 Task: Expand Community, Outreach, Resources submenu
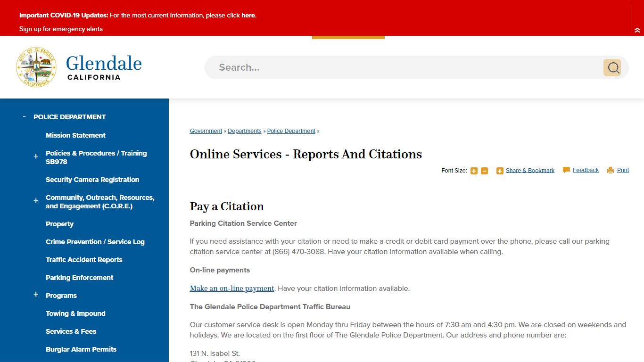coord(36,201)
